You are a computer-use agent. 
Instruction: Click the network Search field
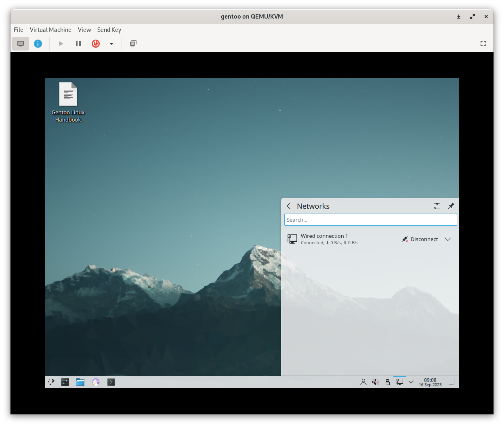[x=371, y=220]
